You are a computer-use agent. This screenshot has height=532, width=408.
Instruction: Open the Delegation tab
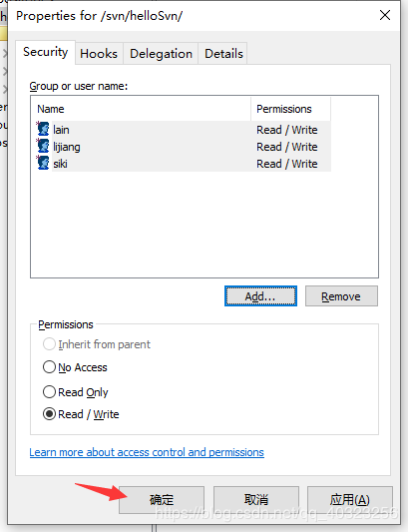(161, 54)
